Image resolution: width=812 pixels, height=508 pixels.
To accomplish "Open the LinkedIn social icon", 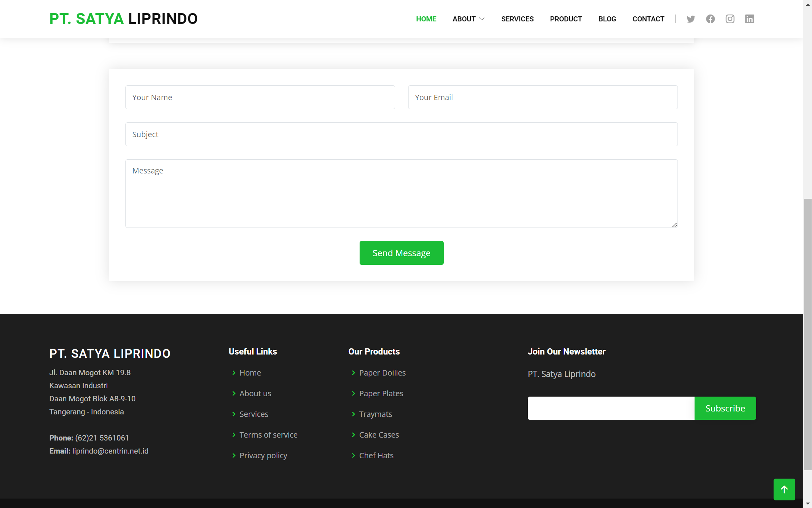I will click(749, 19).
